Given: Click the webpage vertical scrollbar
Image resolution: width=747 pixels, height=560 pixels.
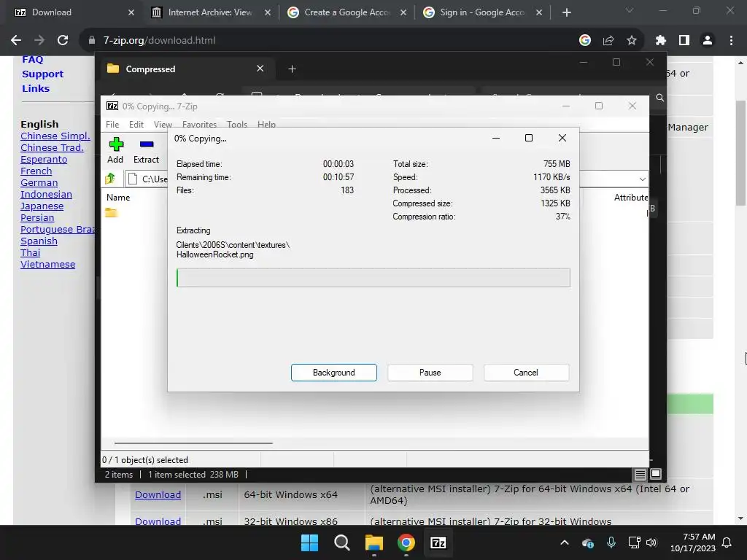Looking at the screenshot, I should tap(740, 153).
